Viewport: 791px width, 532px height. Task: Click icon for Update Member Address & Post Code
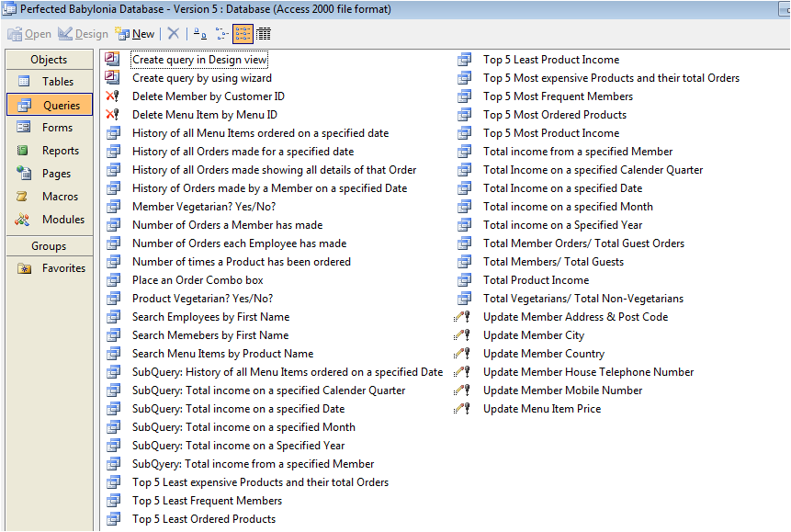(462, 316)
